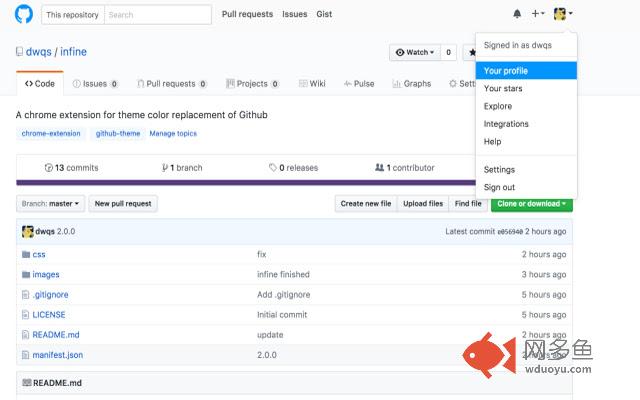The height and width of the screenshot is (400, 640).
Task: Open the 13 commits link
Action: click(71, 168)
